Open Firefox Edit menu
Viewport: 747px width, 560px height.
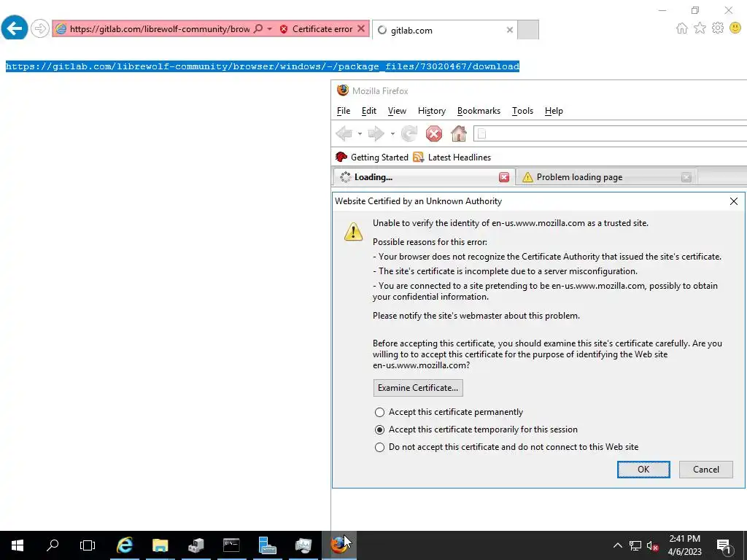[x=368, y=111]
